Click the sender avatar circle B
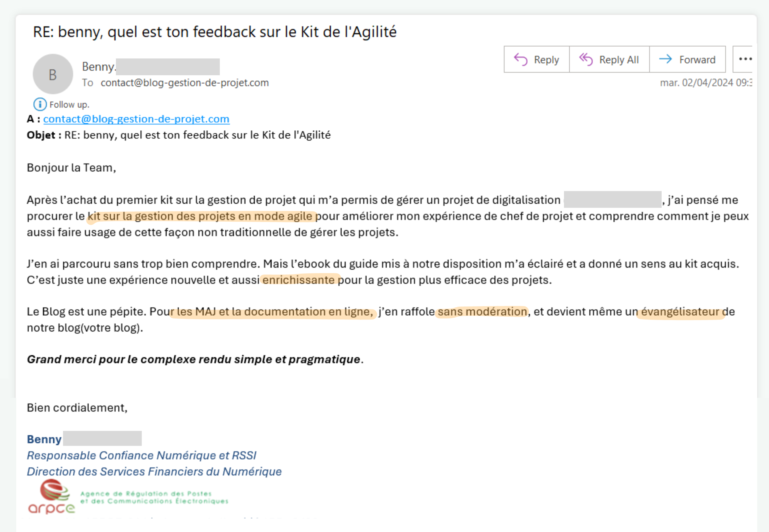Image resolution: width=769 pixels, height=532 pixels. pyautogui.click(x=53, y=74)
